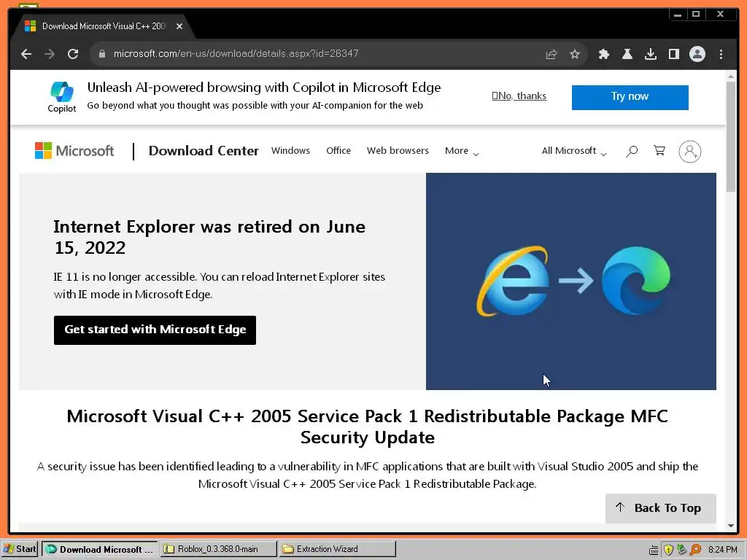Select Download Microsoft taskbar button
Viewport: 747px width, 560px height.
point(99,549)
